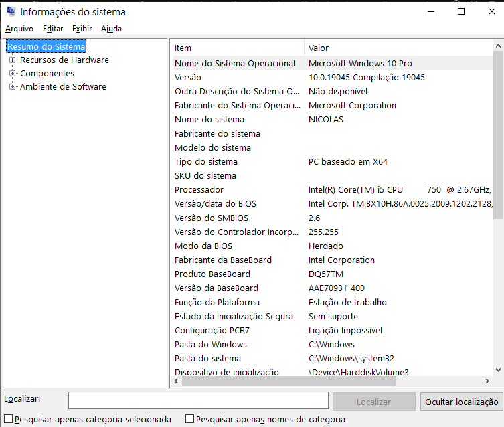Select Recursos de Hardware label
The height and width of the screenshot is (427, 504).
tap(65, 60)
